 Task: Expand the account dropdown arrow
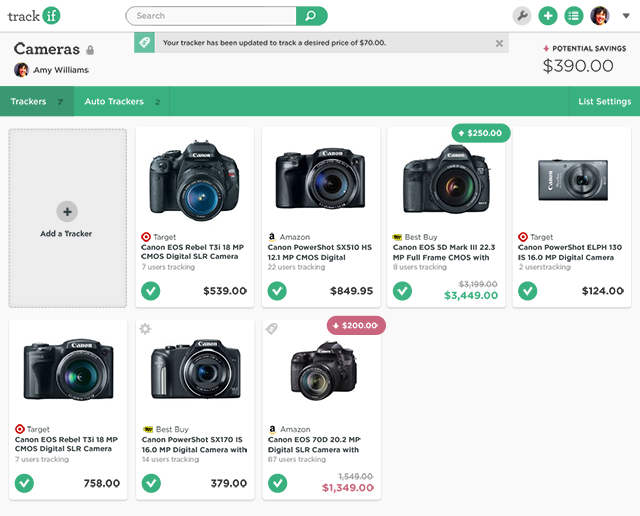pos(626,16)
